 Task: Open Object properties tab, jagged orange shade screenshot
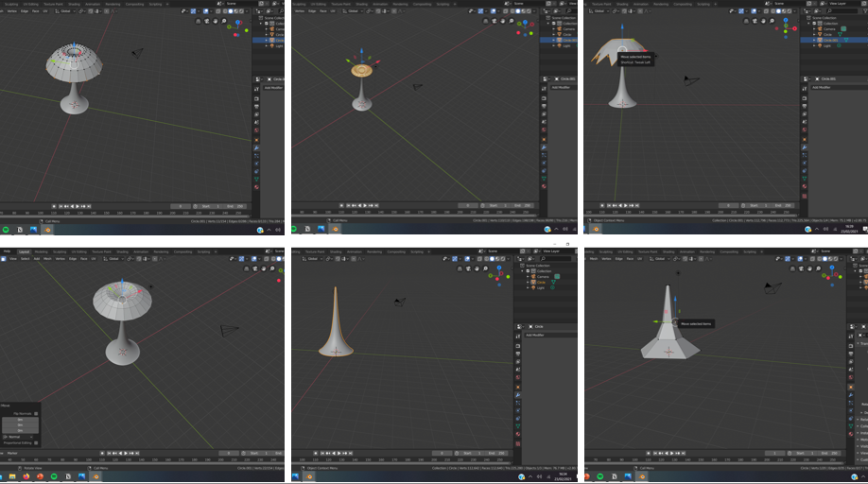805,139
